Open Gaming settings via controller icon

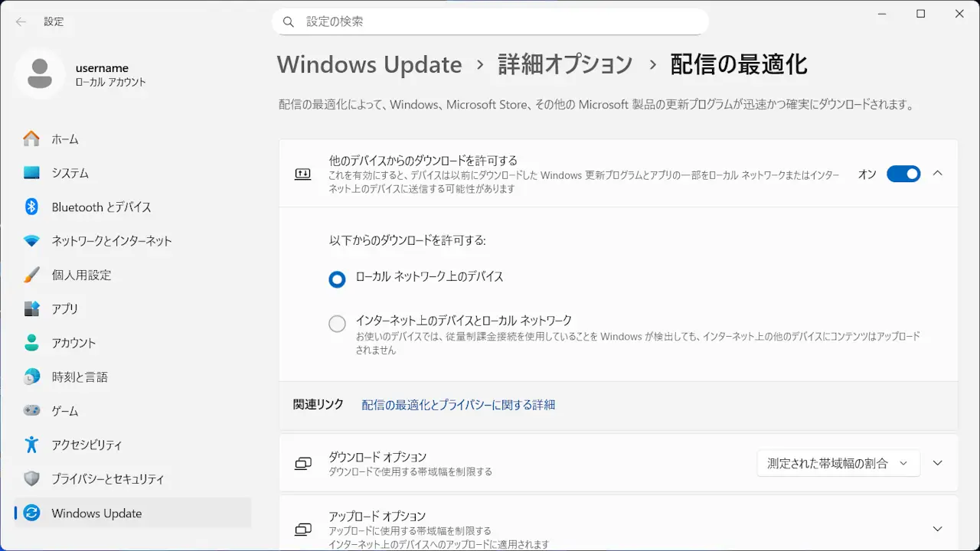[31, 411]
